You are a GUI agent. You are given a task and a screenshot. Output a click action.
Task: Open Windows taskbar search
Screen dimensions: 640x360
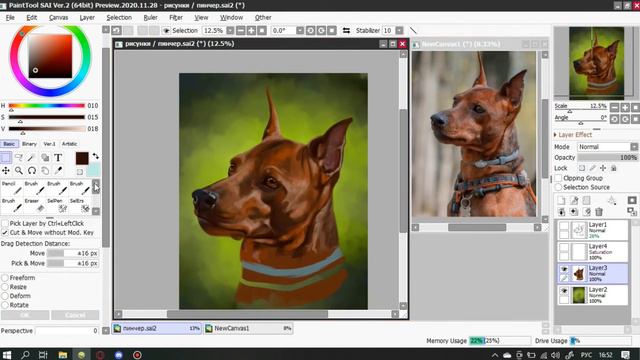coord(25,355)
